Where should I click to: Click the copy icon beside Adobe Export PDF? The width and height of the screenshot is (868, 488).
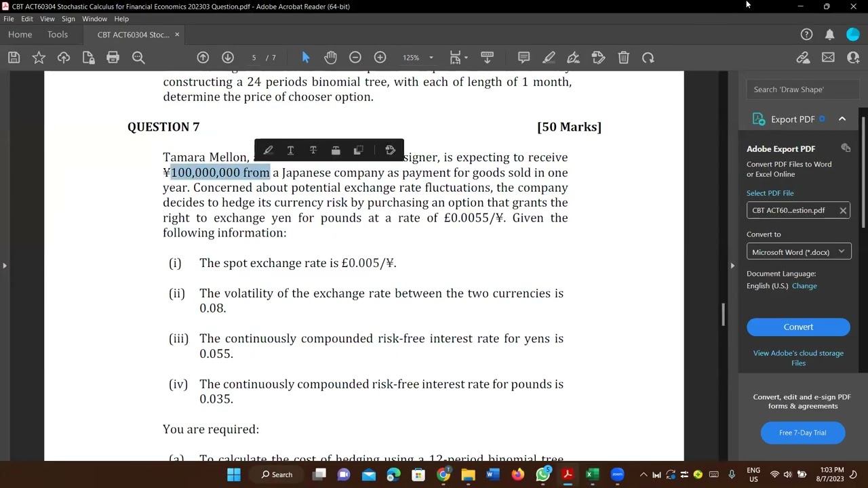846,148
